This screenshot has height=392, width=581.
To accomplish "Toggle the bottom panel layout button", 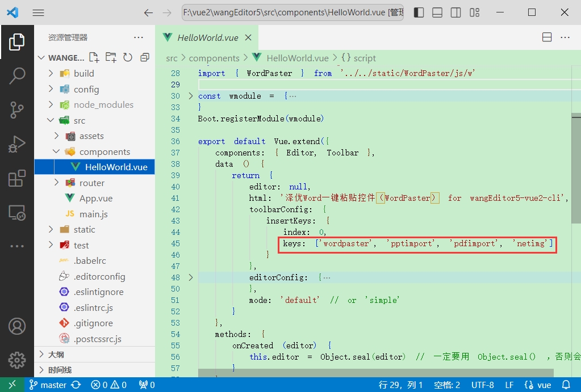I will (437, 12).
